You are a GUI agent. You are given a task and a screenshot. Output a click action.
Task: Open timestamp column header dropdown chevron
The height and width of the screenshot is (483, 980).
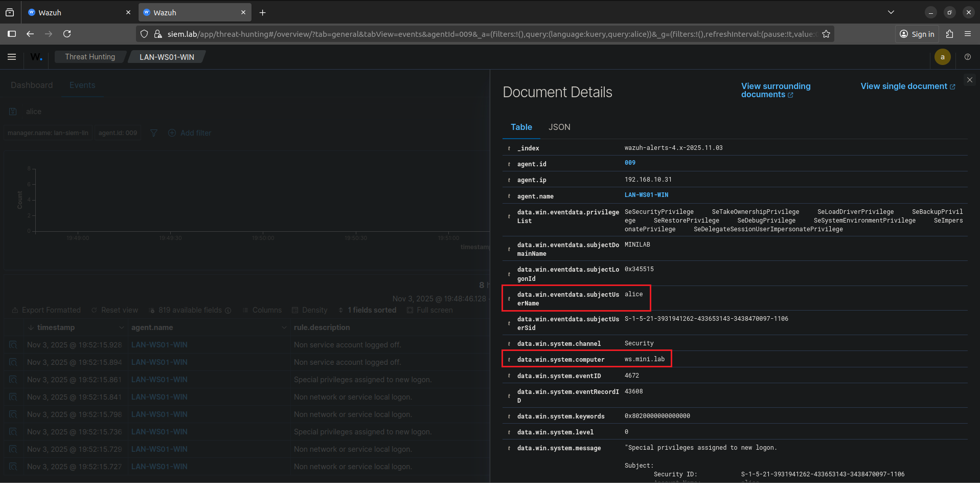pyautogui.click(x=121, y=327)
